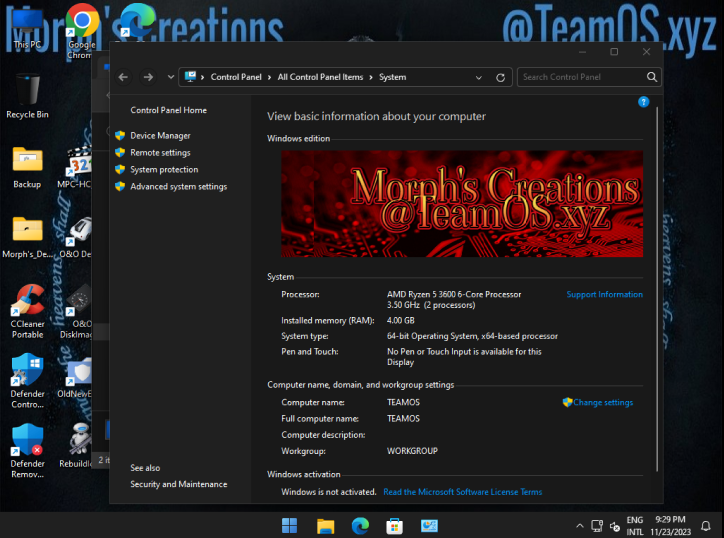Expand chevron after Control Panel breadcrumb
Screen dimensions: 724x538
270,78
